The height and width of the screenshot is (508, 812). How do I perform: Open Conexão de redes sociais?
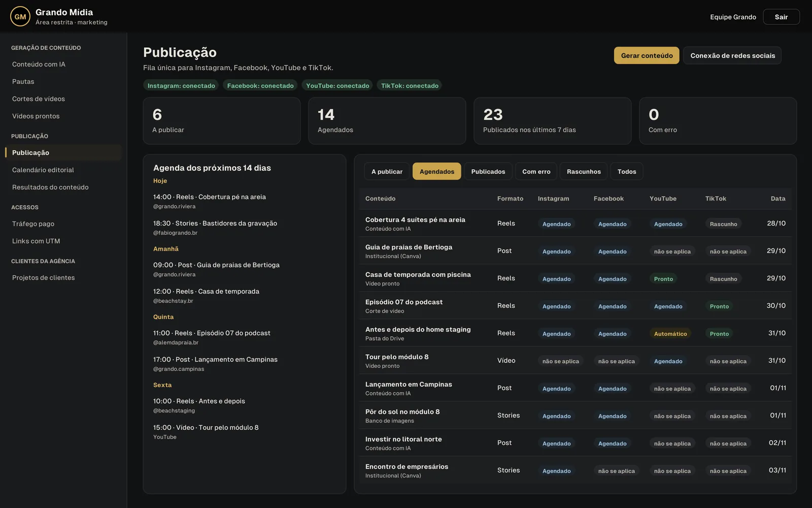coord(732,55)
